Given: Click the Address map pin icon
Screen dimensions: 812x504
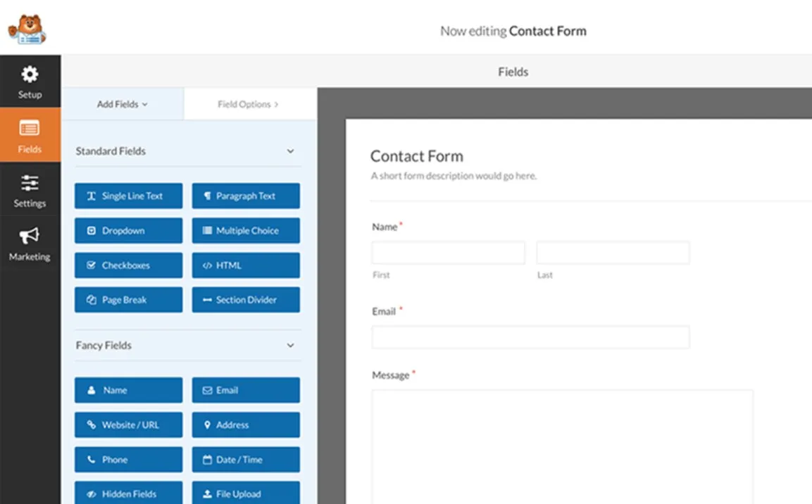Looking at the screenshot, I should point(207,425).
